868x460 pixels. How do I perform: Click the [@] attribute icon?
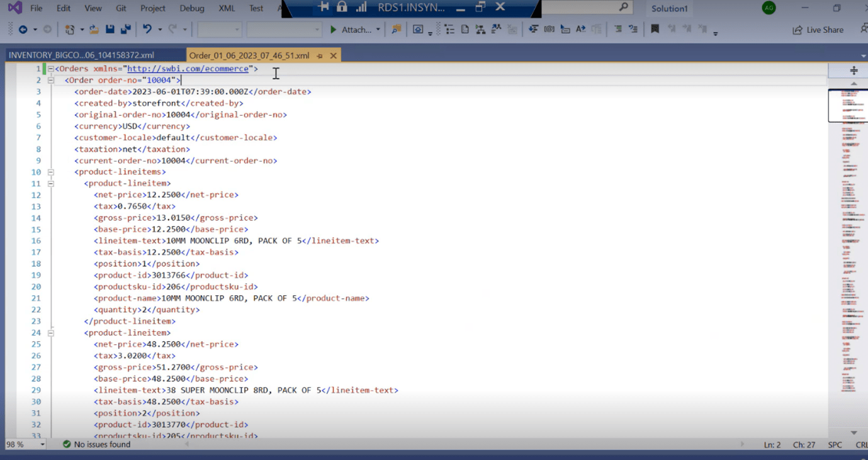pos(549,30)
